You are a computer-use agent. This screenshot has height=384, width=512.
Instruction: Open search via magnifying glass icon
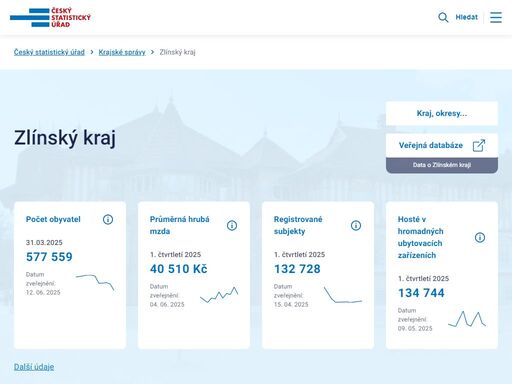pos(443,17)
